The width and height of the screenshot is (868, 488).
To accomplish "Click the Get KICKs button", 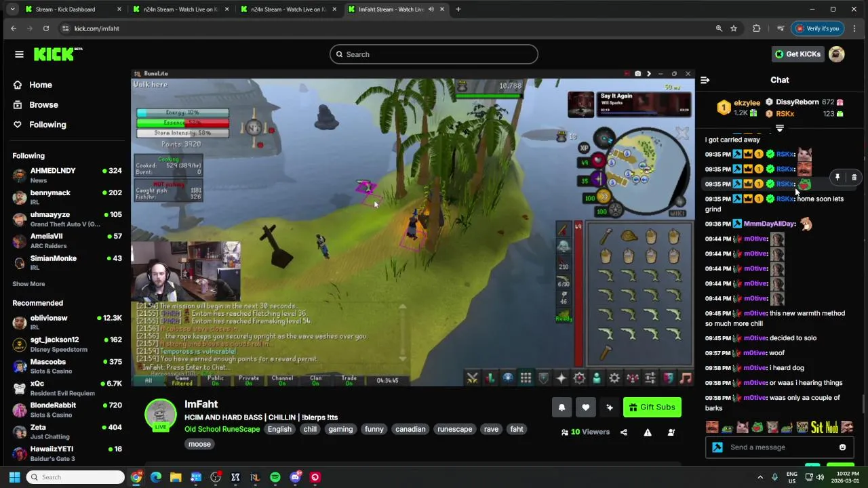I will 797,54.
